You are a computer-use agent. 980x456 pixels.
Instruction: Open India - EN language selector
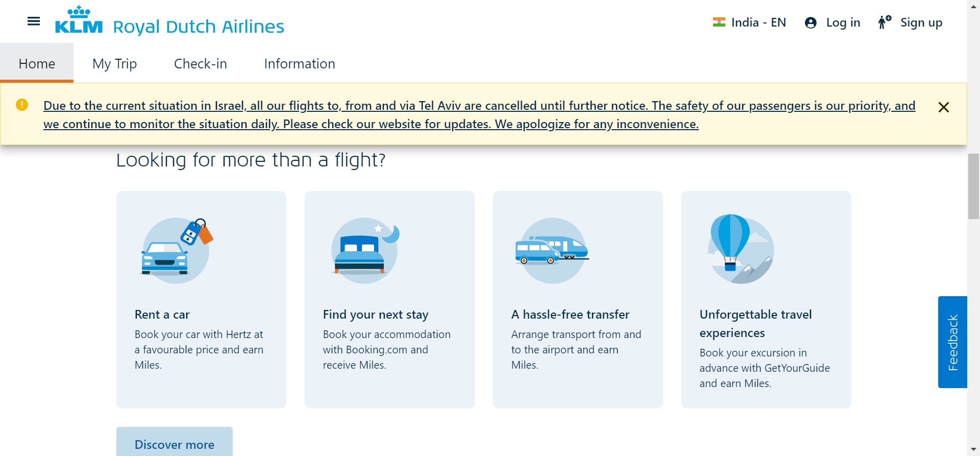[x=749, y=22]
